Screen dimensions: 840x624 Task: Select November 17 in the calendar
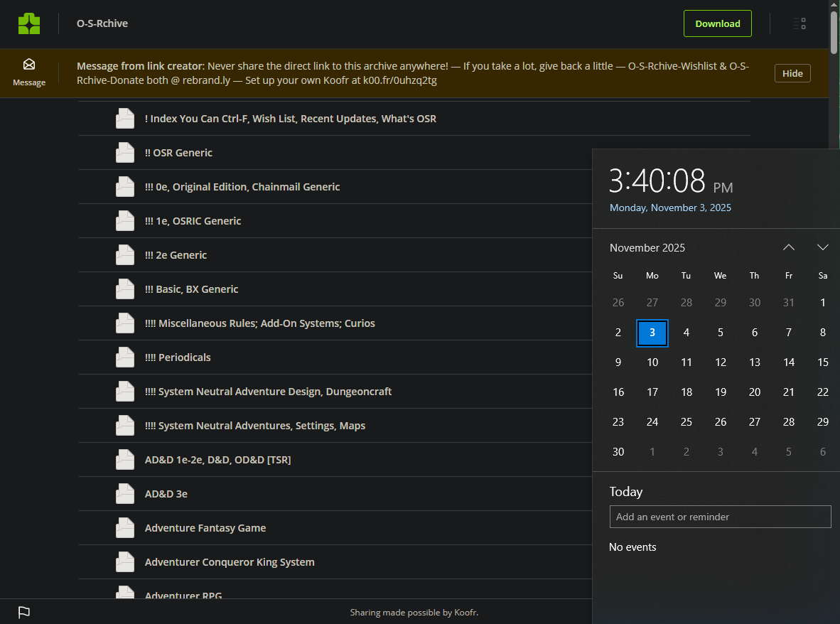[x=652, y=392]
